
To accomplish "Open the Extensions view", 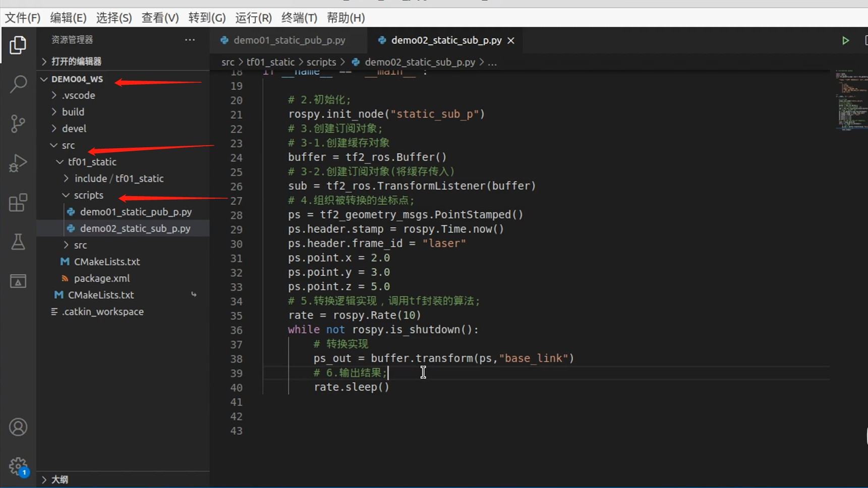I will click(18, 203).
